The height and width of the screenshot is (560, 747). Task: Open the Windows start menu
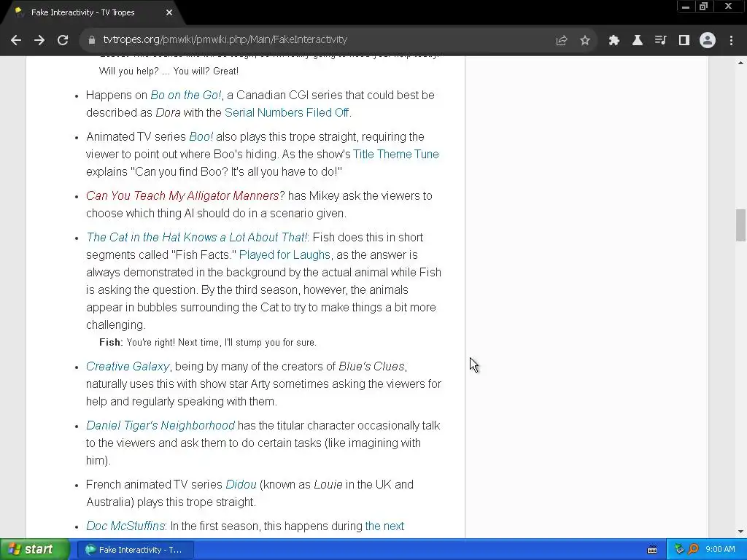[34, 550]
